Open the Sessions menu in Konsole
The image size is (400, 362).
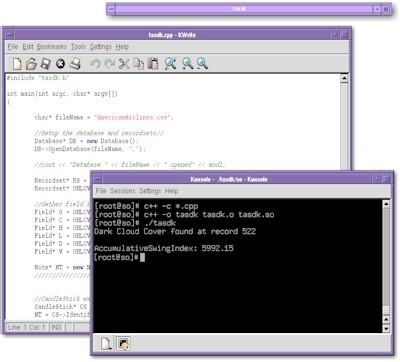(x=123, y=191)
